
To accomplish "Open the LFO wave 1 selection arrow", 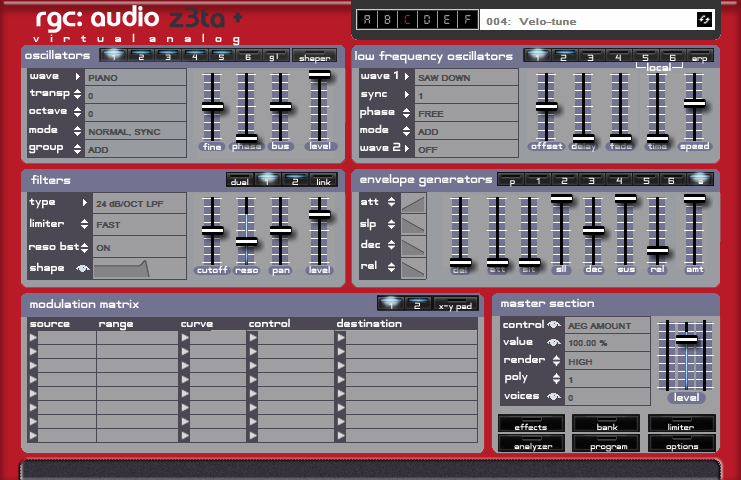I will [406, 76].
